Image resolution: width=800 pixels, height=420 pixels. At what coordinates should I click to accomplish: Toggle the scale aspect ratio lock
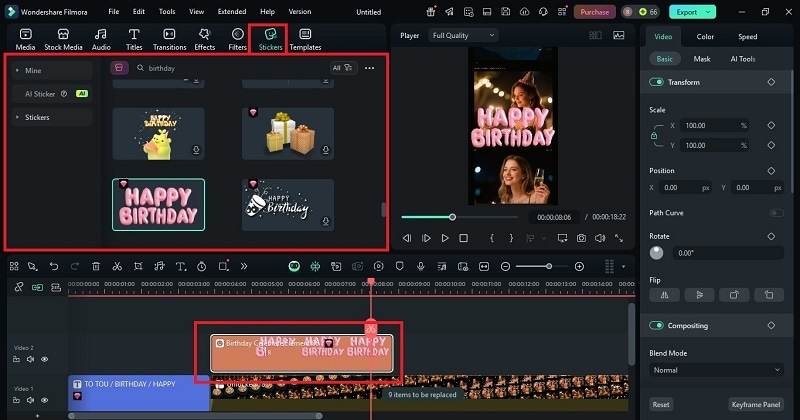coord(654,136)
